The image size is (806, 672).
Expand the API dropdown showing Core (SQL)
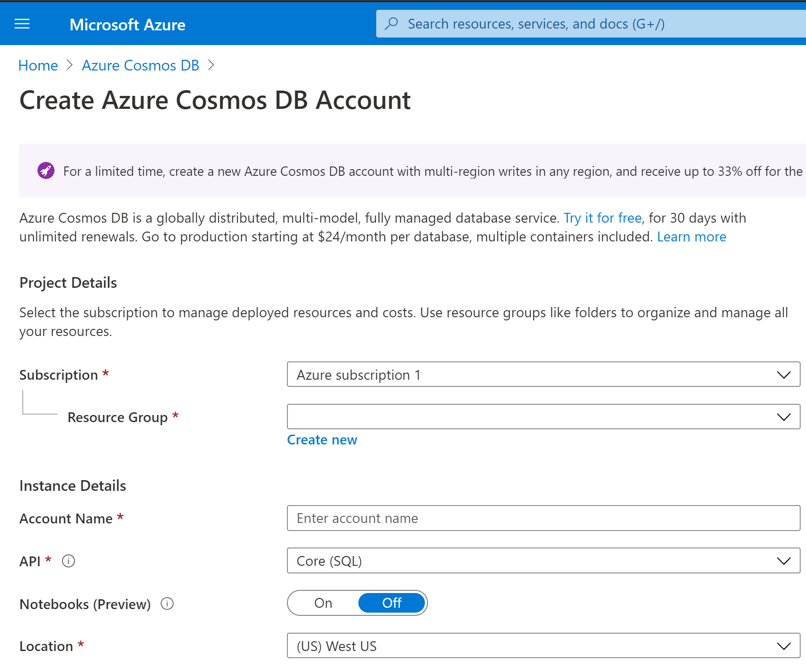click(544, 560)
